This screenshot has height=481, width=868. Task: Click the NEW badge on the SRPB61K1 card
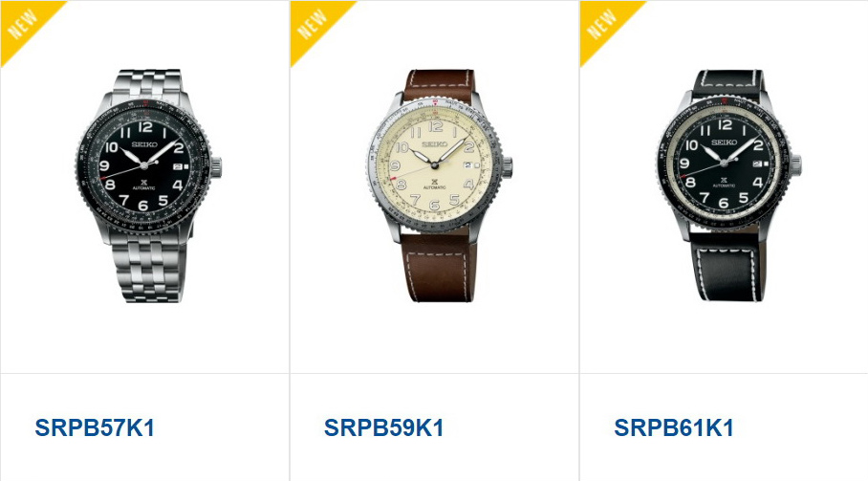click(602, 24)
